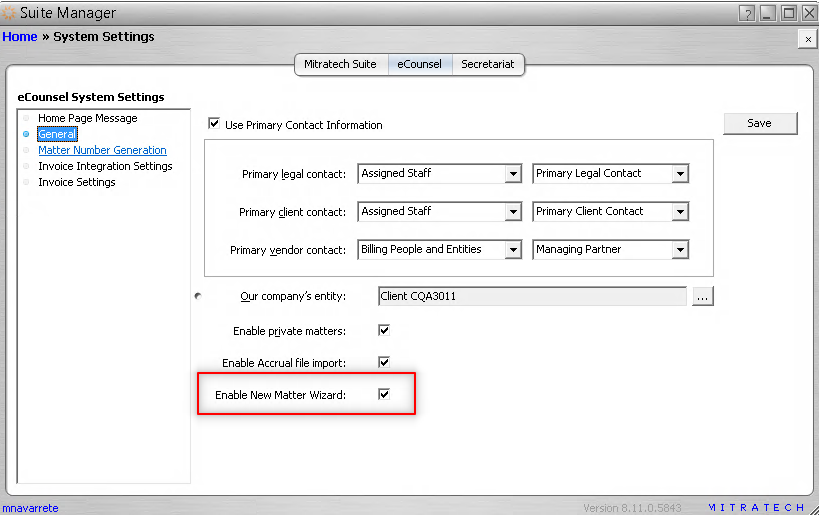Click the Mitratech logo in status bar
Image resolution: width=819 pixels, height=515 pixels.
pyautogui.click(x=756, y=508)
